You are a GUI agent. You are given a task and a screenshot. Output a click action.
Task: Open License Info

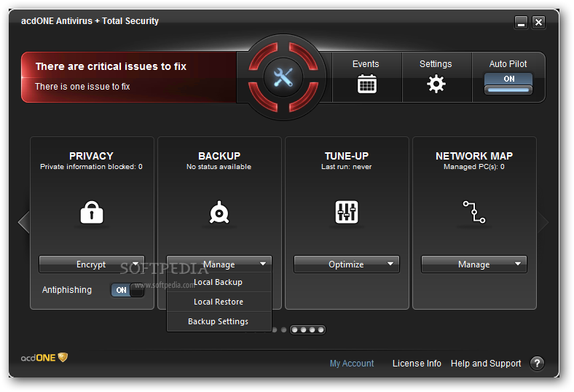pyautogui.click(x=417, y=363)
